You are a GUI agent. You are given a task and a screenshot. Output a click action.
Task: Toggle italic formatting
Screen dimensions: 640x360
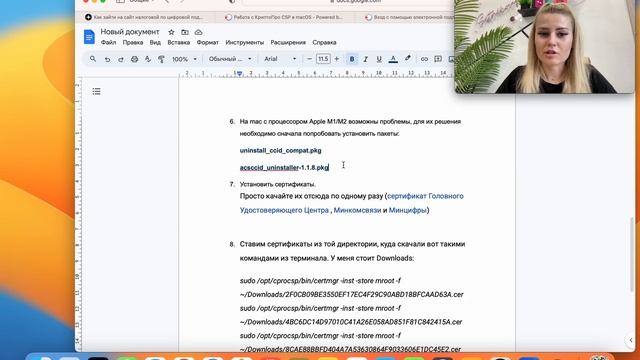[365, 59]
